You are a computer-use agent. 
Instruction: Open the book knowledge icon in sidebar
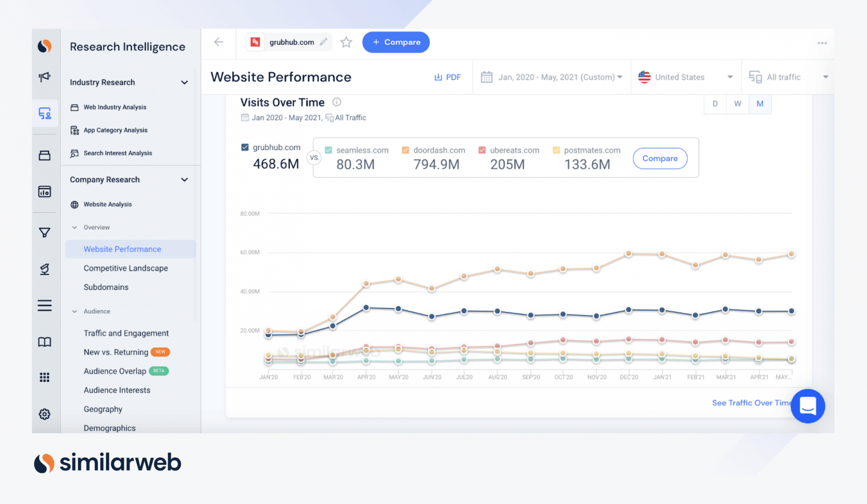[x=44, y=342]
